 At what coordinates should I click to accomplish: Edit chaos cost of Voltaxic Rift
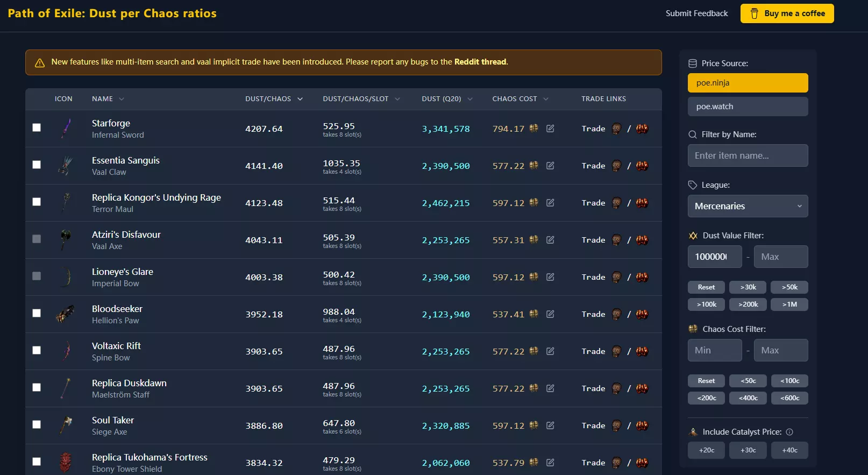pyautogui.click(x=550, y=351)
